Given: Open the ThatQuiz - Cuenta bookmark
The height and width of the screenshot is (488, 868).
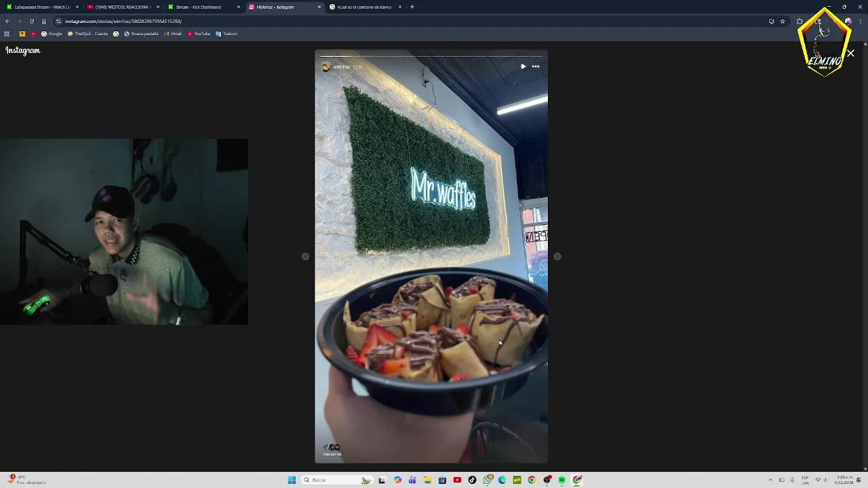Looking at the screenshot, I should pyautogui.click(x=87, y=34).
